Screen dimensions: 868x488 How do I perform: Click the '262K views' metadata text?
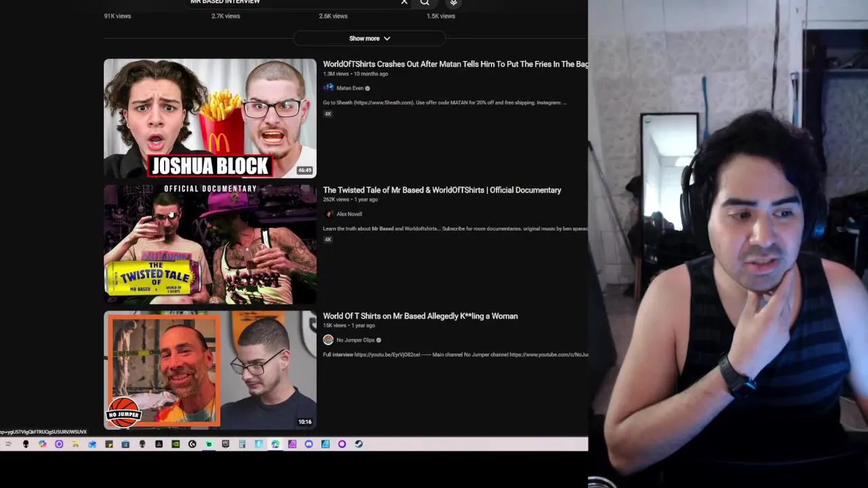click(336, 200)
